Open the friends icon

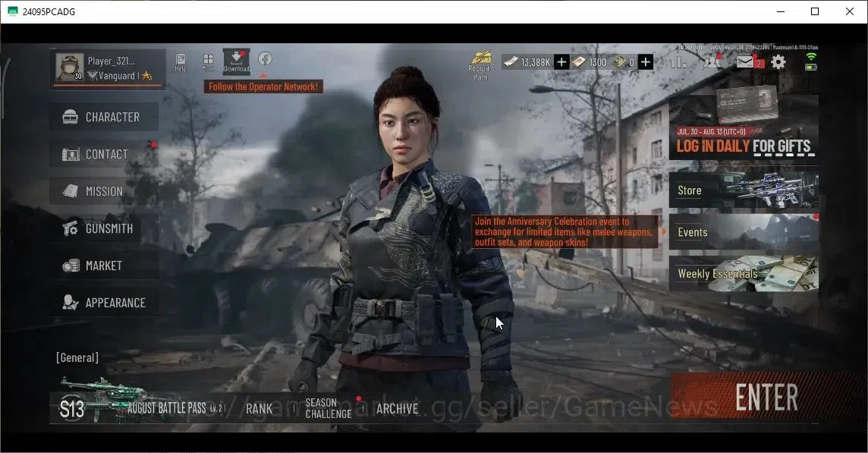point(712,61)
